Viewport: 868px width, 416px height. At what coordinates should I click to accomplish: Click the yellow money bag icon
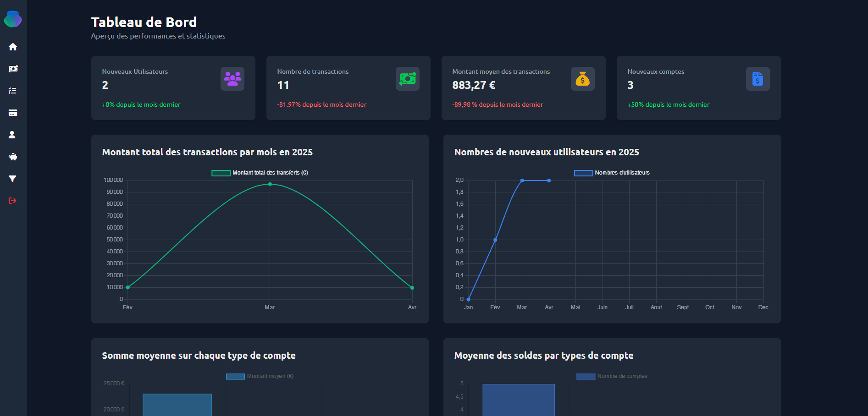[583, 79]
